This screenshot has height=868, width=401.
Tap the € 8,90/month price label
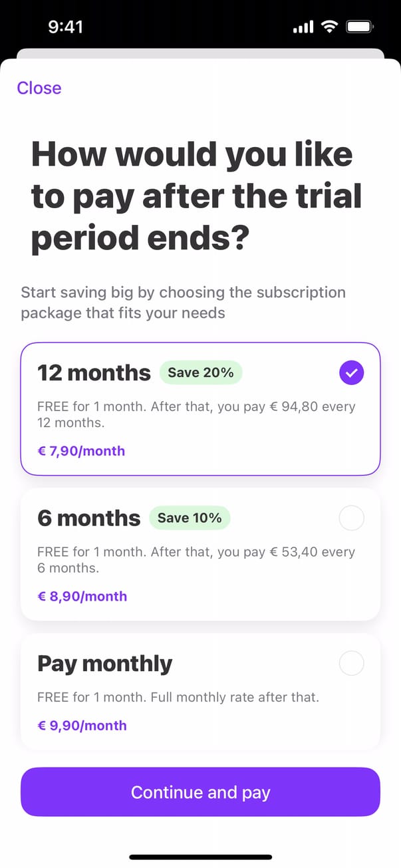point(82,596)
